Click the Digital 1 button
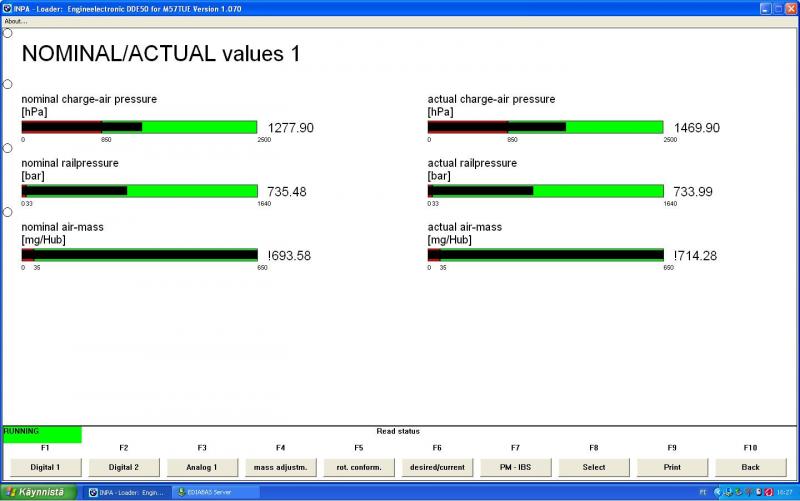The width and height of the screenshot is (800, 501). point(45,467)
